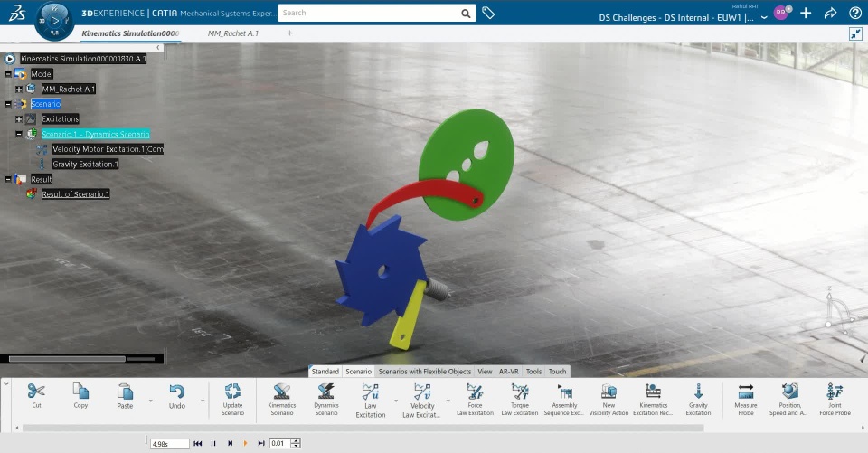Open the 3DEXPERIENCE compass
The image size is (868, 453).
[54, 21]
